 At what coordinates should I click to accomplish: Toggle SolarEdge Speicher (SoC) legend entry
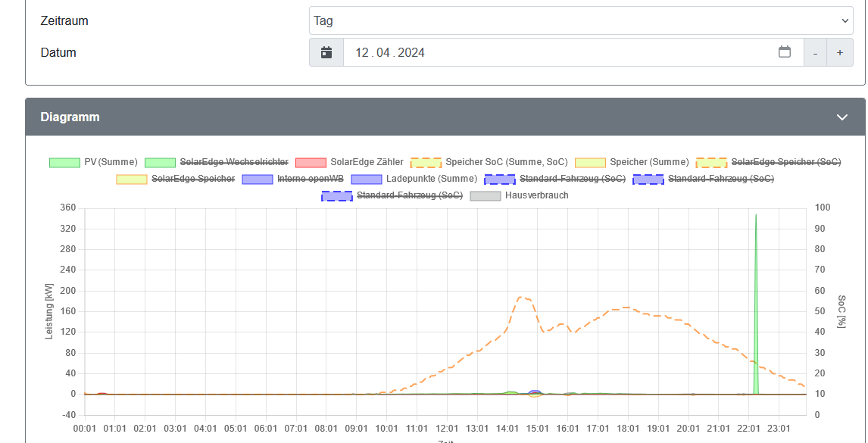point(768,162)
